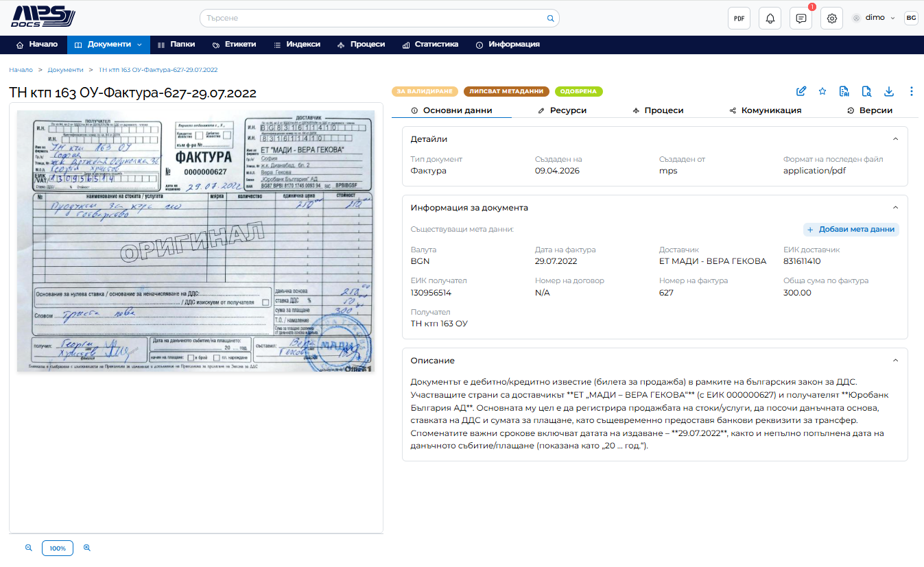Zoom out of the document preview
924x567 pixels.
click(29, 548)
